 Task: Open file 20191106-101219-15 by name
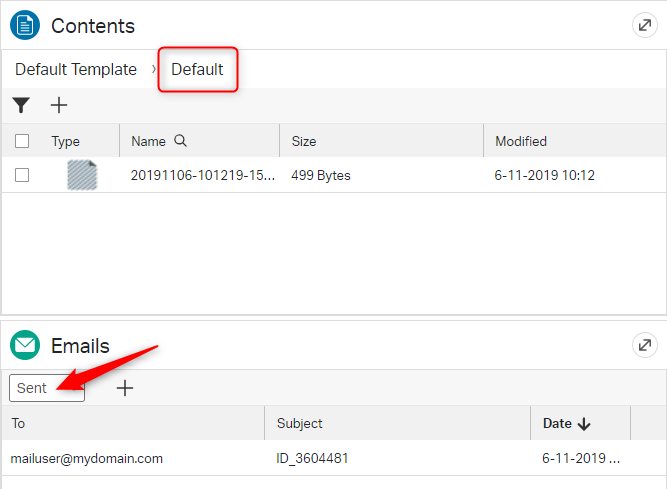coord(202,175)
